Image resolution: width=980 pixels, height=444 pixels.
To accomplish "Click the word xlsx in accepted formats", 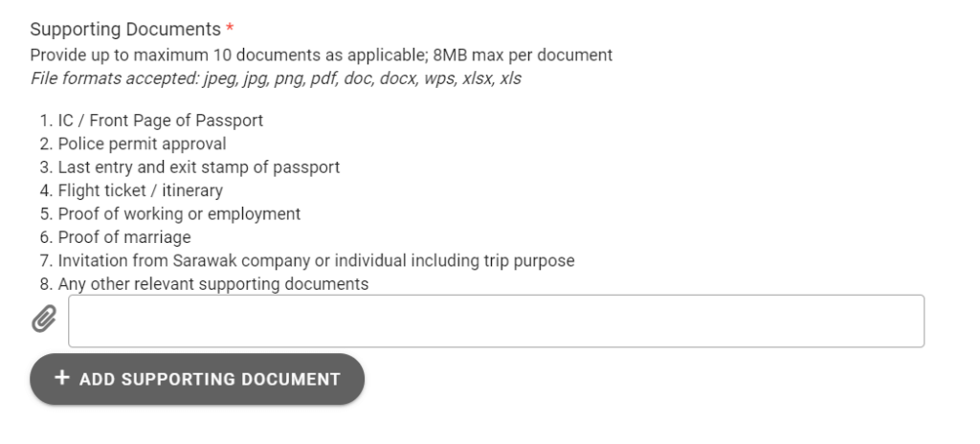I will click(479, 78).
